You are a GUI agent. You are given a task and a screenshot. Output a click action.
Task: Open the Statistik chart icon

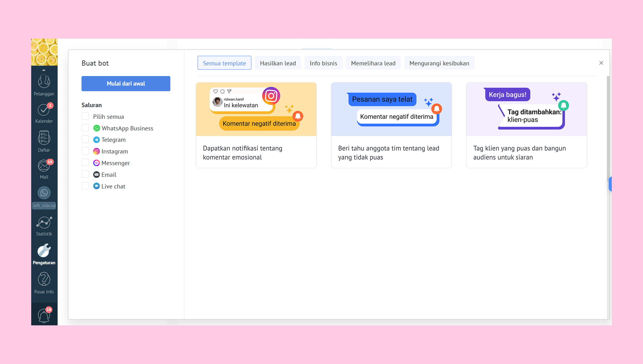pos(44,222)
